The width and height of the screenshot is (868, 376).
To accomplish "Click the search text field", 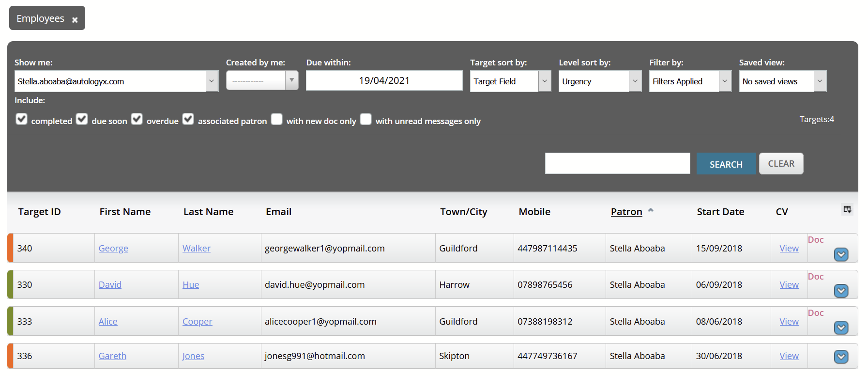I will (x=617, y=163).
